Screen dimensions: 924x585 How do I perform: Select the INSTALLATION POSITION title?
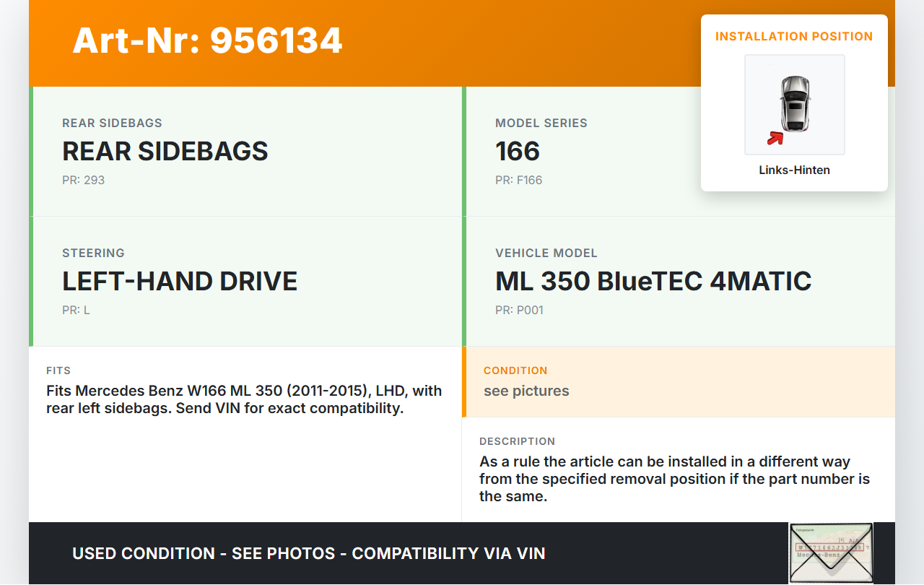794,36
